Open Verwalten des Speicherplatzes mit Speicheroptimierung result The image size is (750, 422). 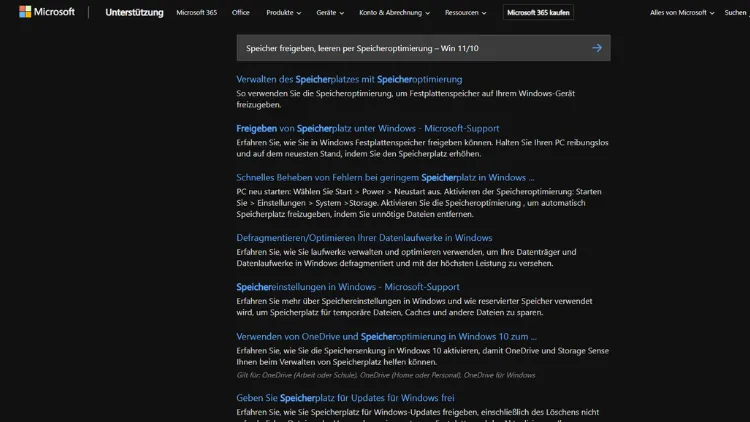click(349, 79)
